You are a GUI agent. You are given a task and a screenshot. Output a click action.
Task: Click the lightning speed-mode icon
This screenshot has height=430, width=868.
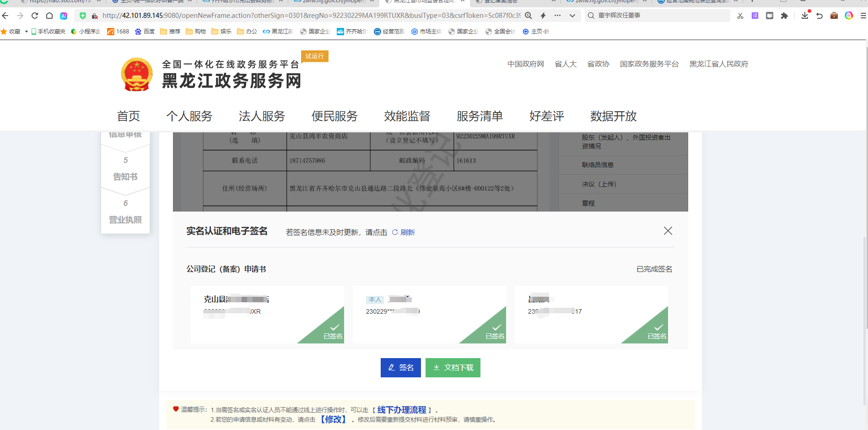(543, 16)
